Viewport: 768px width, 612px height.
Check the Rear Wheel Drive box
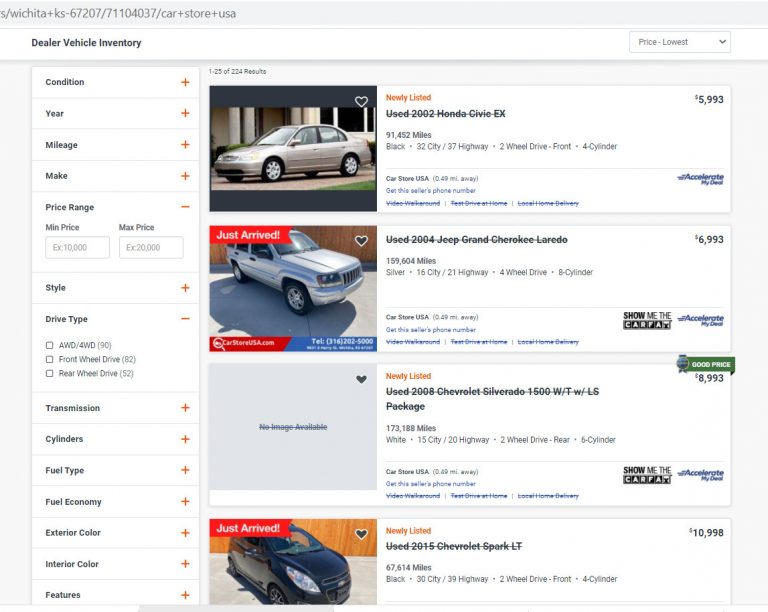tap(49, 374)
